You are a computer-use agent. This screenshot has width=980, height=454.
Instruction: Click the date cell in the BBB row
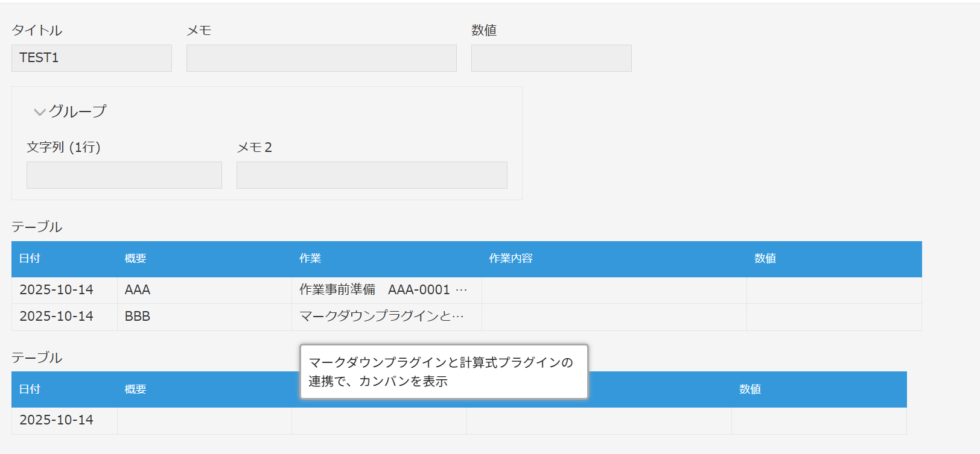pyautogui.click(x=57, y=317)
